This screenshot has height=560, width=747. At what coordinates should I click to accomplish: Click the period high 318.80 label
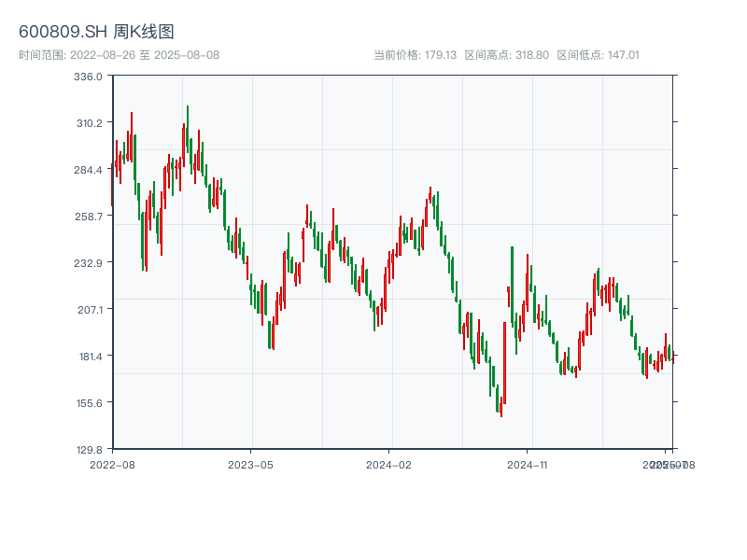tap(507, 55)
